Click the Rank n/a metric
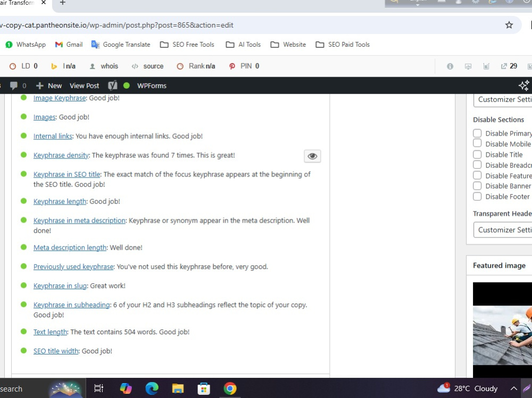The height and width of the screenshot is (398, 532). pos(196,66)
